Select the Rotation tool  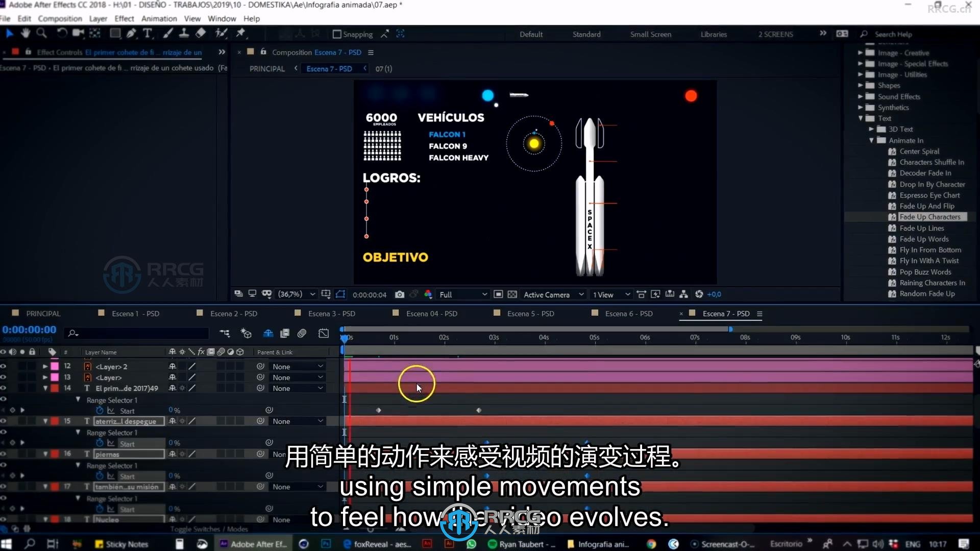(62, 34)
